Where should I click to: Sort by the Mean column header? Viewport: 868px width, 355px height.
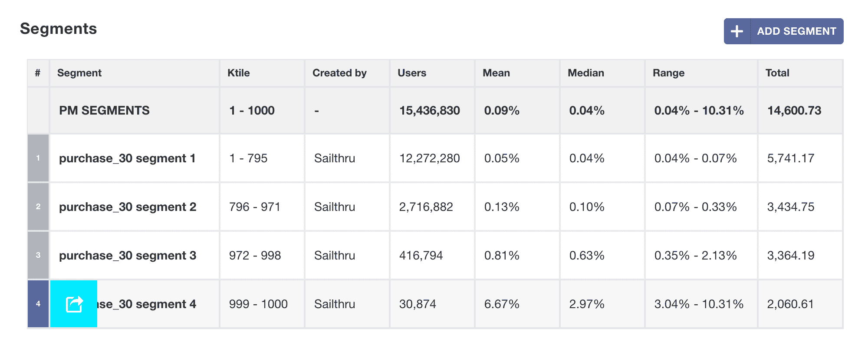coord(496,73)
